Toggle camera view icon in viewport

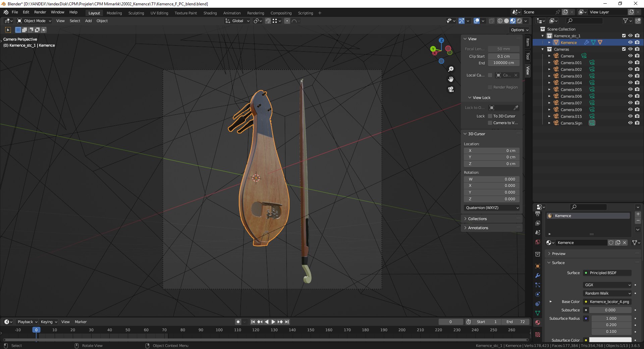tap(451, 89)
